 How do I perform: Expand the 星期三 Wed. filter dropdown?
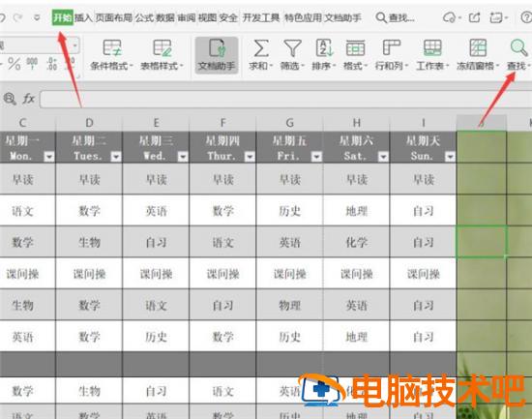pos(183,157)
